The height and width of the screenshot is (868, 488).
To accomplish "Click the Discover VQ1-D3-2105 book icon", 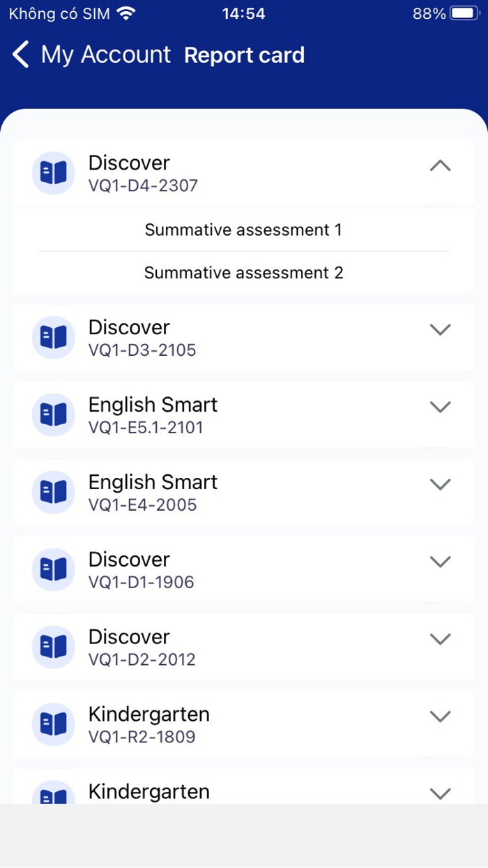I will [54, 337].
